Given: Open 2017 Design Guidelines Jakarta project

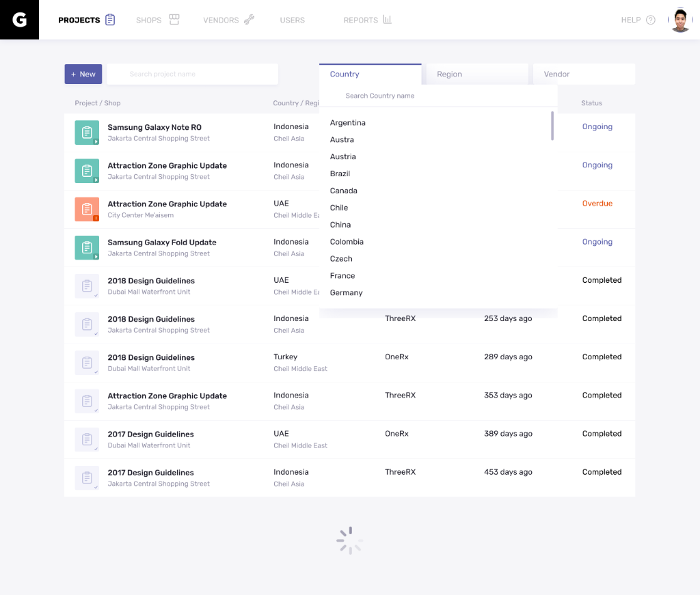Looking at the screenshot, I should tap(150, 472).
